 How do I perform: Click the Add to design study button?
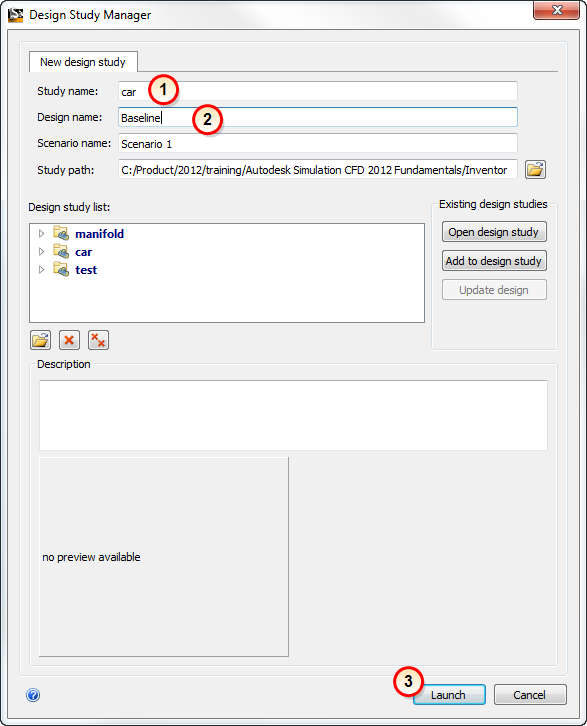tap(494, 261)
